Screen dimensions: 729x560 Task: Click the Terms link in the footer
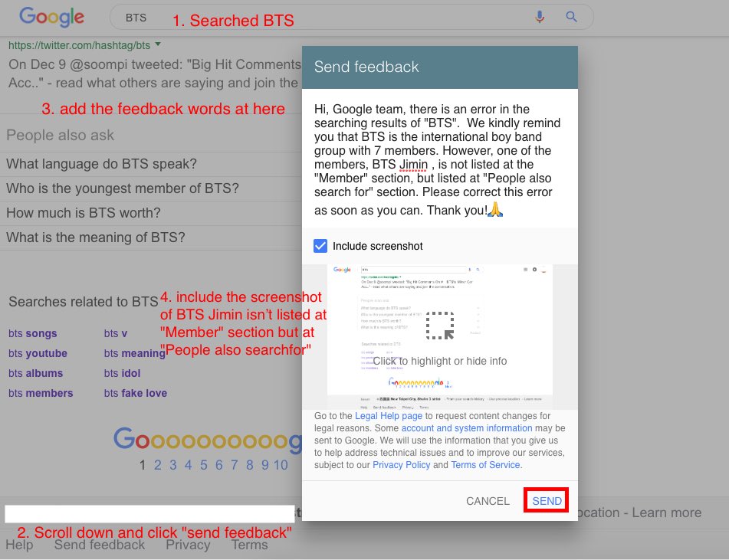point(250,545)
